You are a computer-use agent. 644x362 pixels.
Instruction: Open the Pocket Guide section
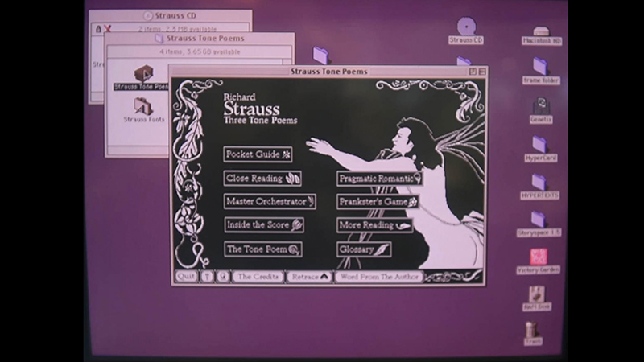click(258, 154)
